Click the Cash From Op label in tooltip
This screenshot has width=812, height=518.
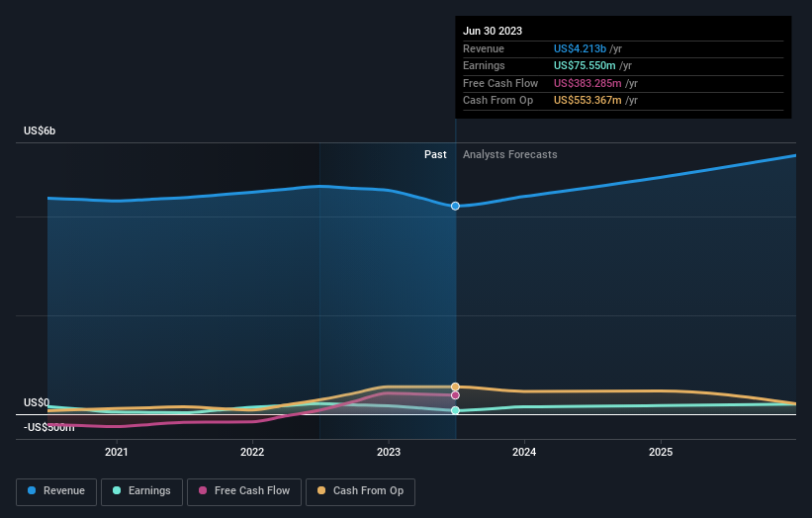[497, 101]
